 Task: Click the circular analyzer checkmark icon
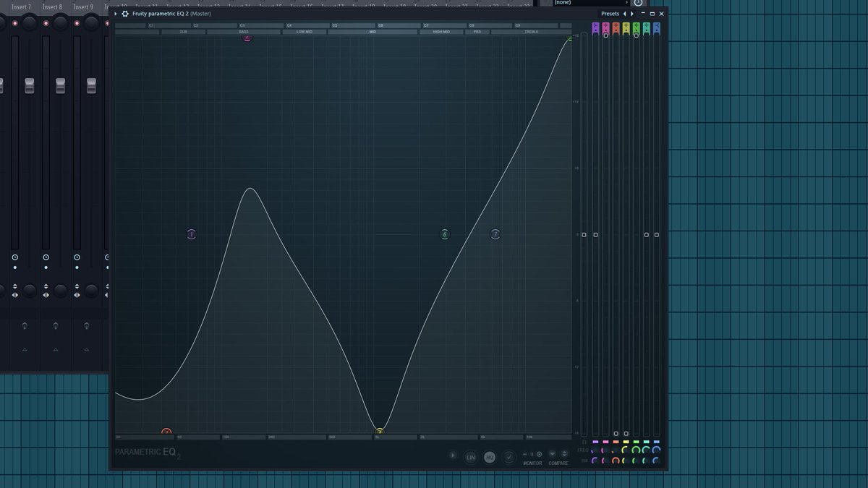[508, 456]
